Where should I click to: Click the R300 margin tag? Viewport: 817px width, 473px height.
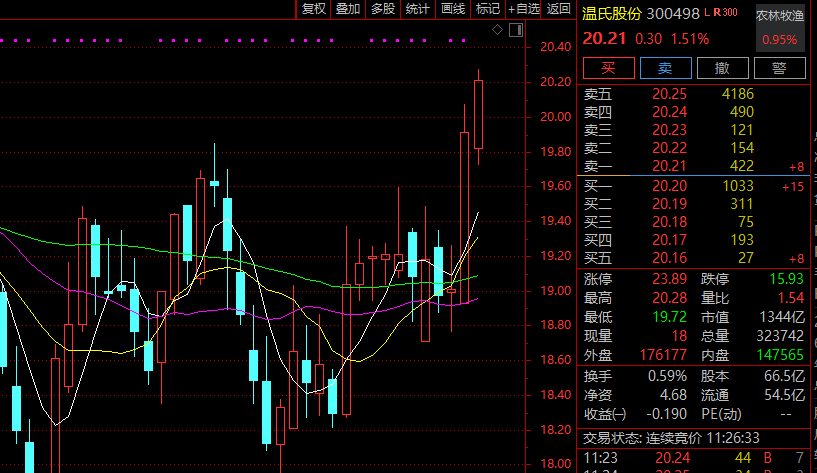tap(725, 13)
